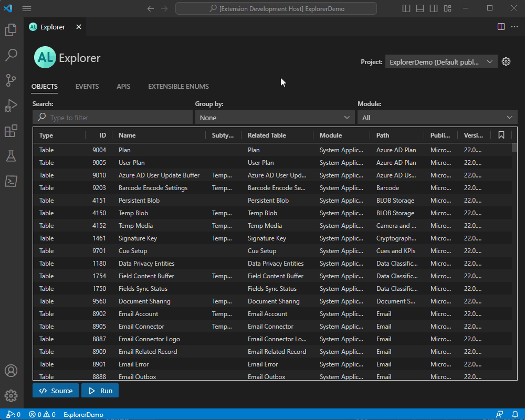Open the Accounts icon in activity bar
The width and height of the screenshot is (525, 420).
11,371
